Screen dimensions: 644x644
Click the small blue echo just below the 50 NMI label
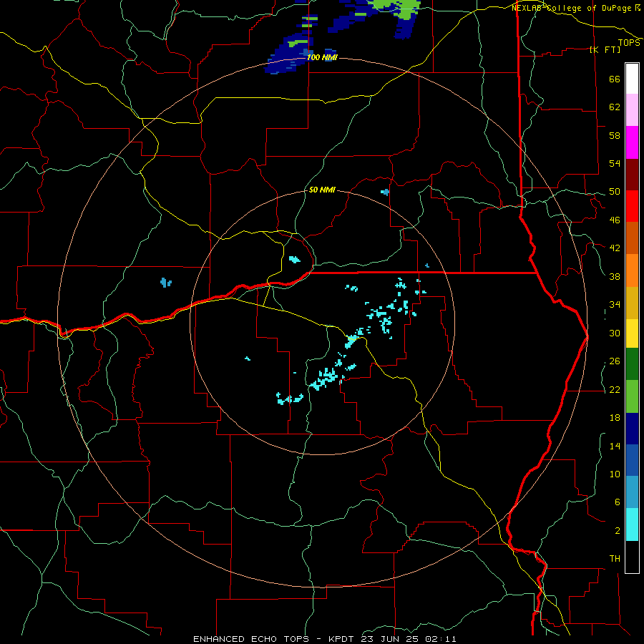pos(385,192)
